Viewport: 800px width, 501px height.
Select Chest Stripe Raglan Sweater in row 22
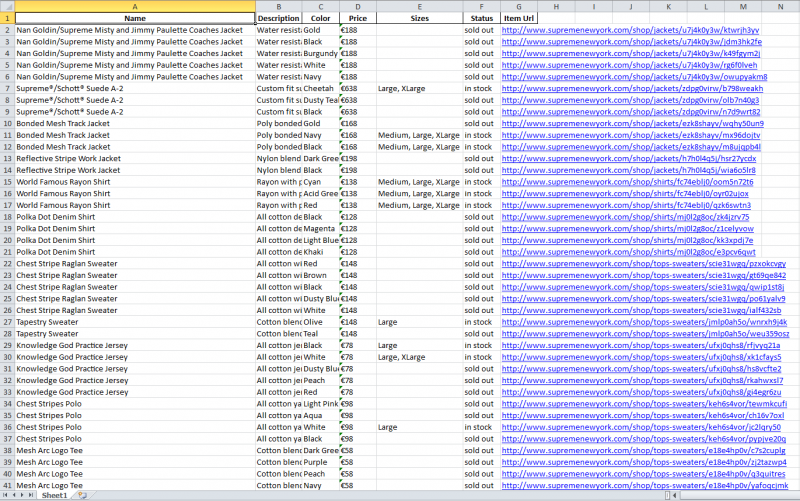135,264
